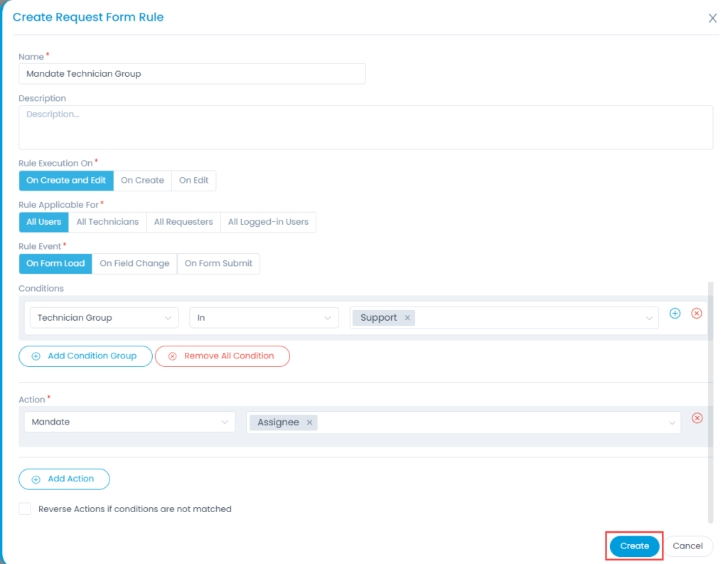This screenshot has width=728, height=564.
Task: Open the Mandate action dropdown
Action: (129, 422)
